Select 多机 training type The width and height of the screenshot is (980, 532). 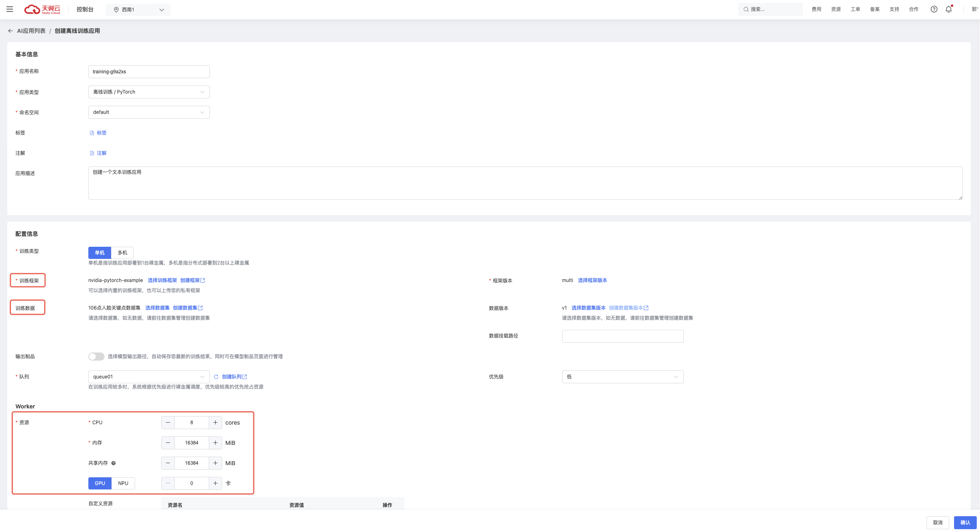coord(122,253)
